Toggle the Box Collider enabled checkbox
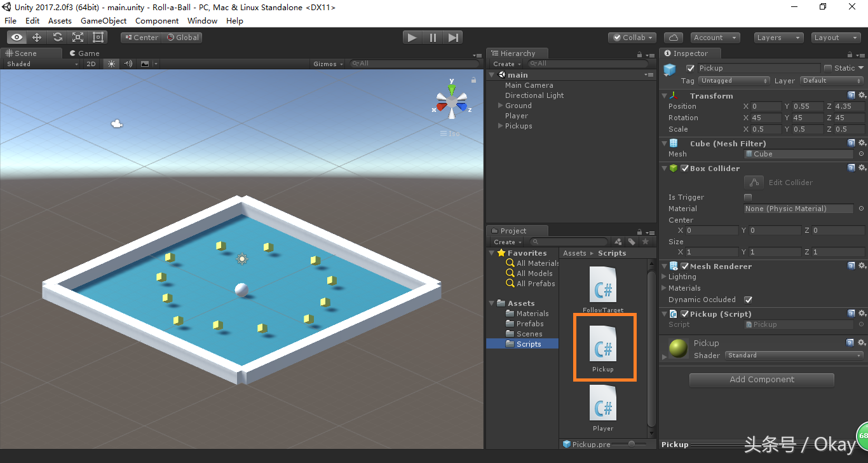Image resolution: width=868 pixels, height=463 pixels. [x=685, y=169]
